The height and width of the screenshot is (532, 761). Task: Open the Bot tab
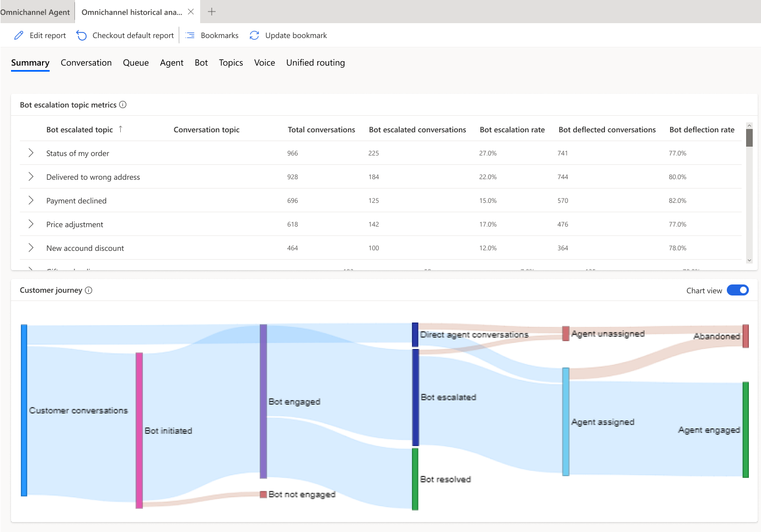tap(201, 63)
